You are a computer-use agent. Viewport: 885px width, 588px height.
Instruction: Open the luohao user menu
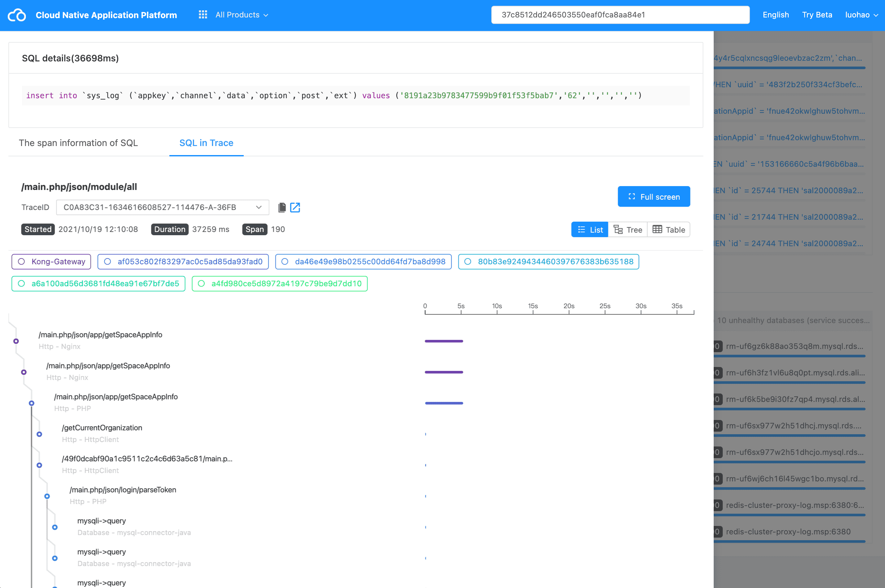(861, 15)
